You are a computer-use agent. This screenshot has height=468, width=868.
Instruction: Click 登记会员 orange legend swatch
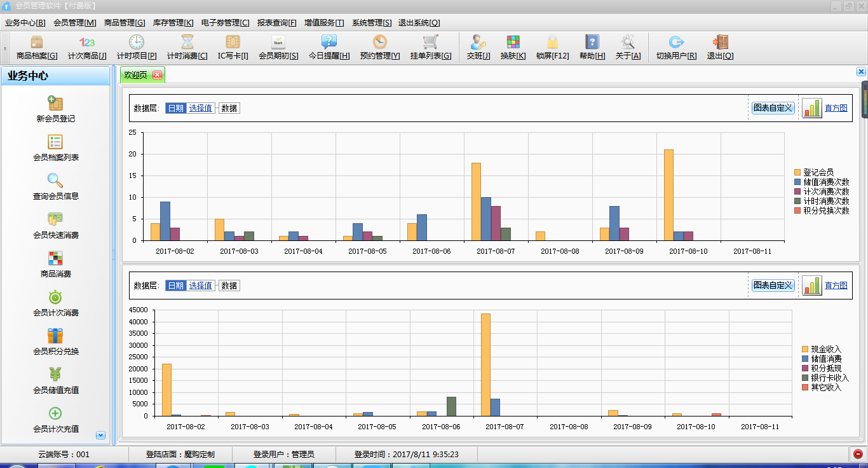797,172
